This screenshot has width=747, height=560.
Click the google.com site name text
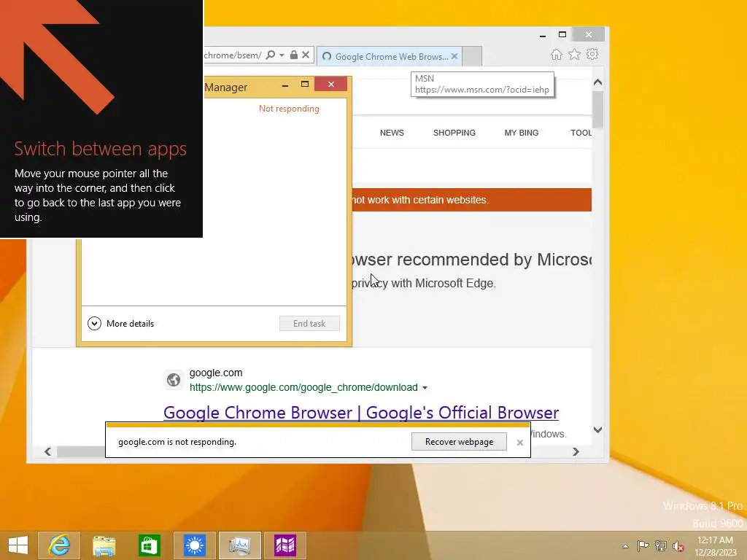(216, 373)
